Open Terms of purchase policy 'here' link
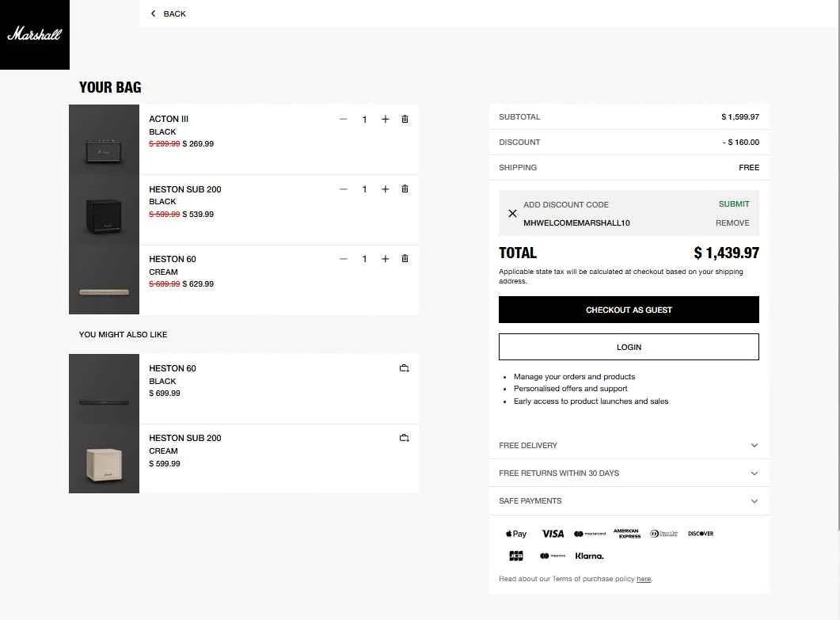This screenshot has width=840, height=620. coord(644,579)
